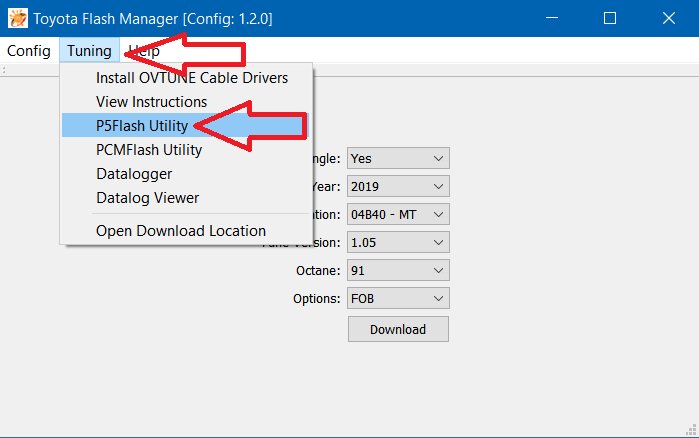699x438 pixels.
Task: Open the Options dropdown showing FOB
Action: click(x=398, y=299)
